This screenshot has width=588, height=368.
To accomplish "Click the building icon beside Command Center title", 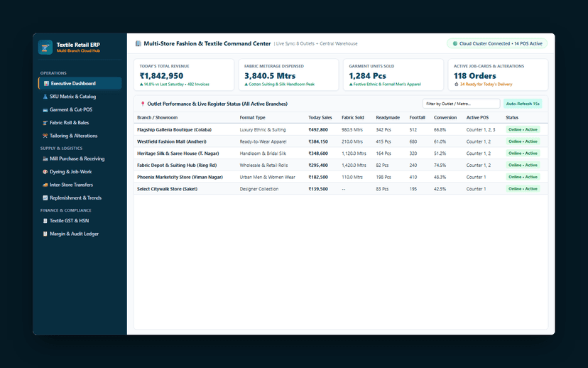I will click(x=138, y=43).
